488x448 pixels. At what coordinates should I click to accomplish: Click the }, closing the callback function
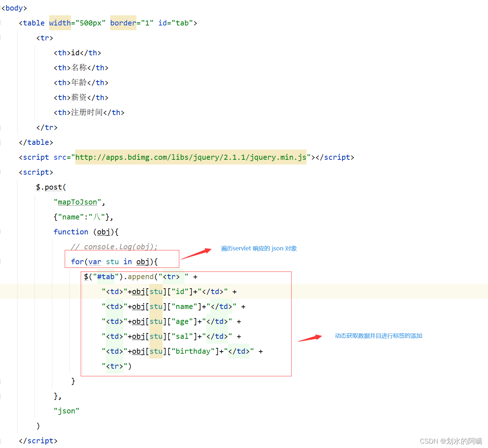point(58,396)
